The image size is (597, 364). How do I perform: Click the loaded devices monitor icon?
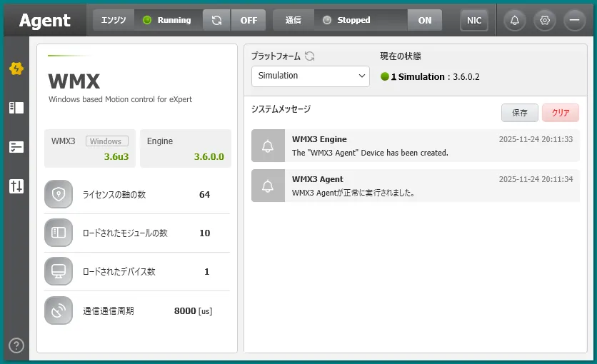pyautogui.click(x=59, y=272)
